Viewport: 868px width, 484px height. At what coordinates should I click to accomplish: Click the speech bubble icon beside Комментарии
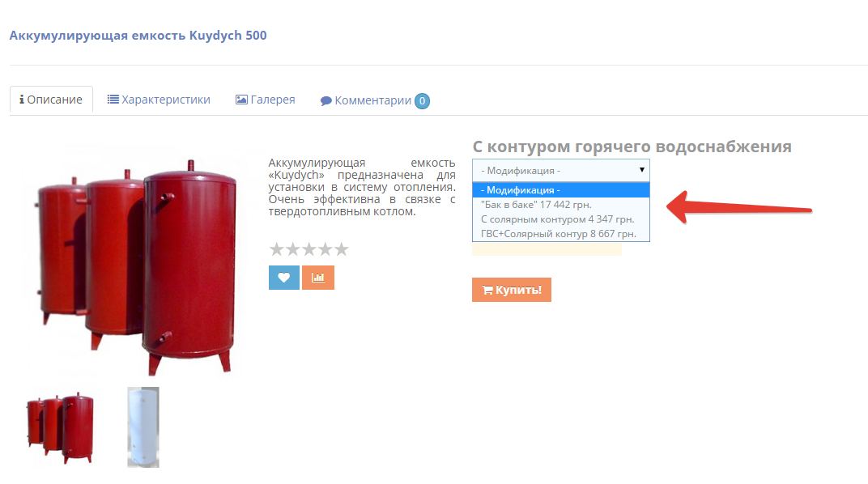pyautogui.click(x=326, y=100)
